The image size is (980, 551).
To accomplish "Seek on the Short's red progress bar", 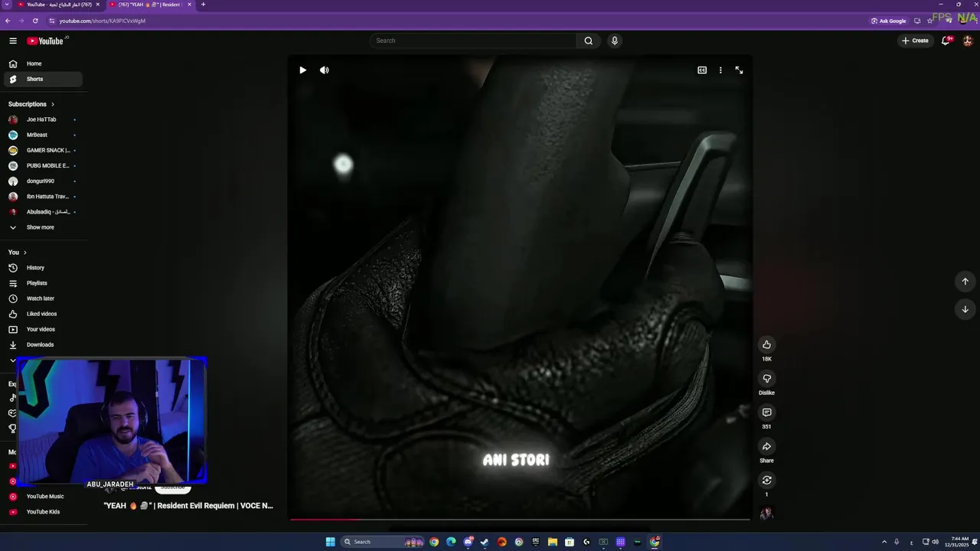I will (520, 520).
